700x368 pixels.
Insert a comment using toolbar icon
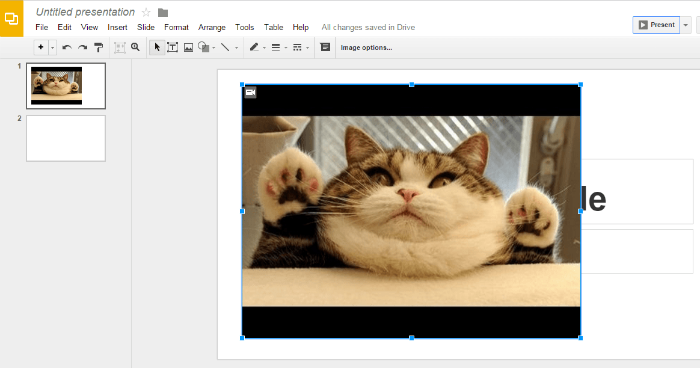[325, 47]
